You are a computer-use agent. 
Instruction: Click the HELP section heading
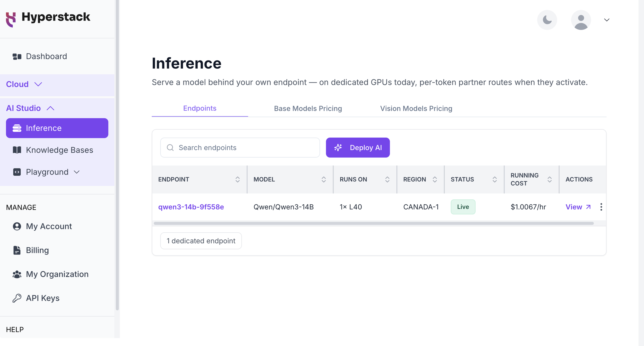(15, 330)
